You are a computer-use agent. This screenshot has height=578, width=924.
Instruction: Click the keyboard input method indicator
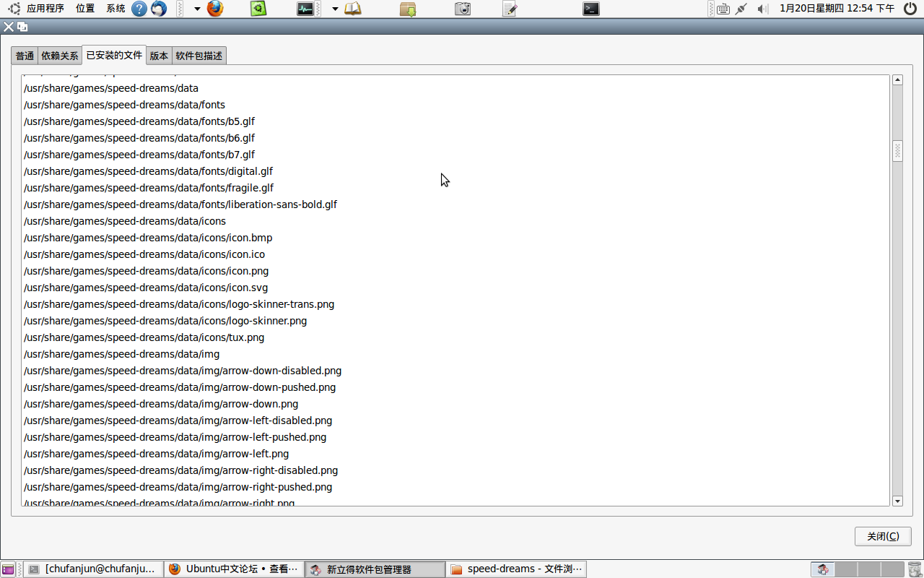pyautogui.click(x=723, y=9)
